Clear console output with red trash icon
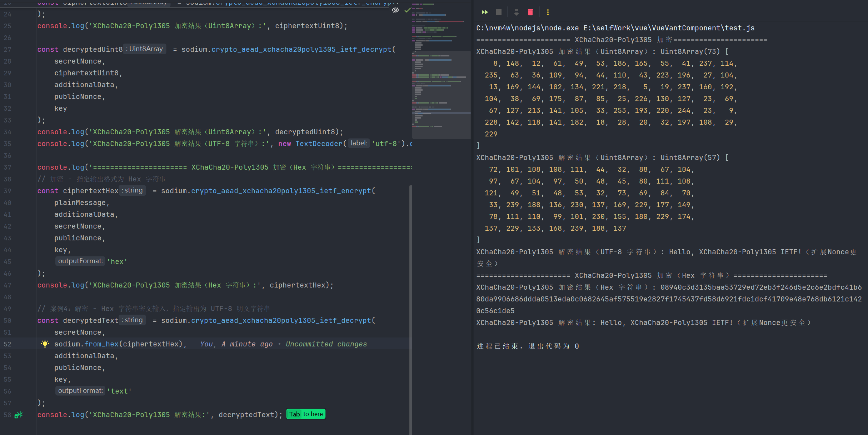The image size is (868, 435). click(530, 12)
